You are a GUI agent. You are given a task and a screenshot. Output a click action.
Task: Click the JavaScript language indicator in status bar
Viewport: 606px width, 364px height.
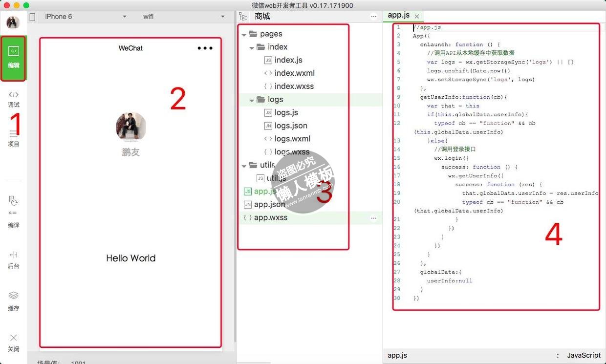point(584,356)
